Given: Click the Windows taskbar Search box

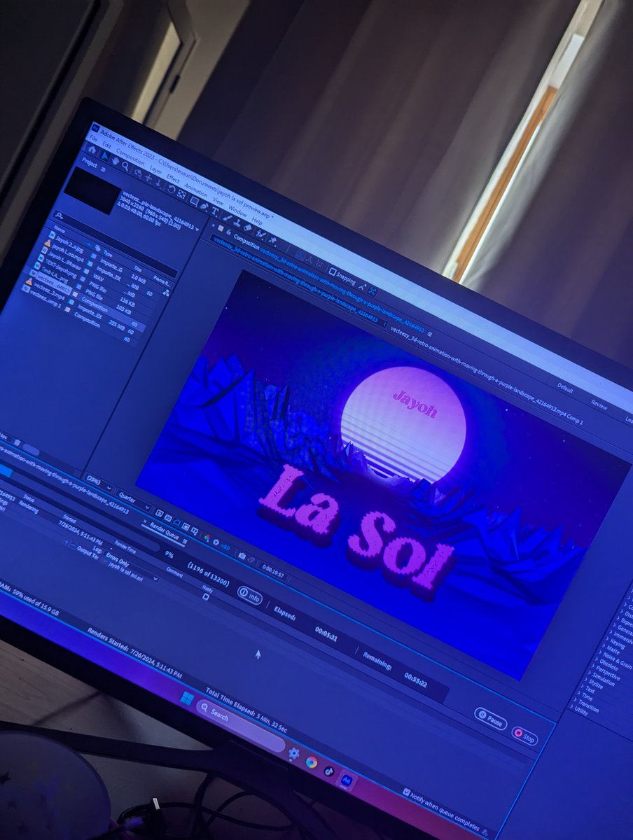Looking at the screenshot, I should (240, 725).
